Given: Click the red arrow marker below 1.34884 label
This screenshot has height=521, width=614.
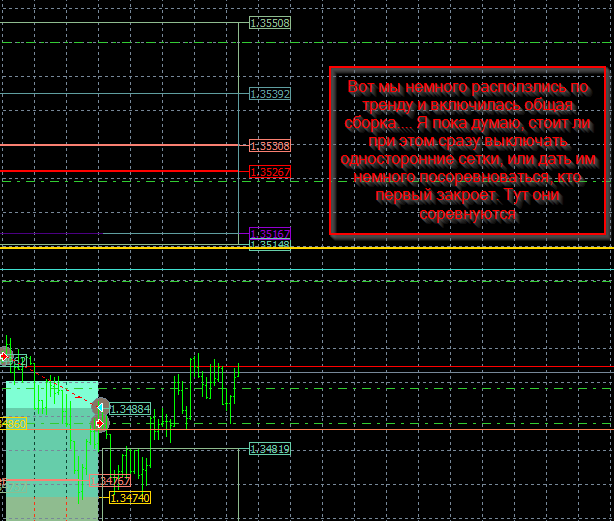Looking at the screenshot, I should point(100,423).
